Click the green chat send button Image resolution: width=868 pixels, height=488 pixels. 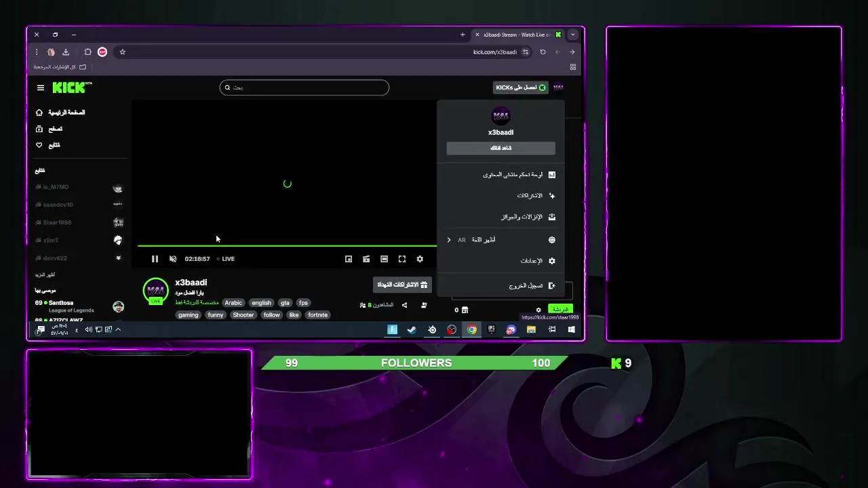point(560,310)
